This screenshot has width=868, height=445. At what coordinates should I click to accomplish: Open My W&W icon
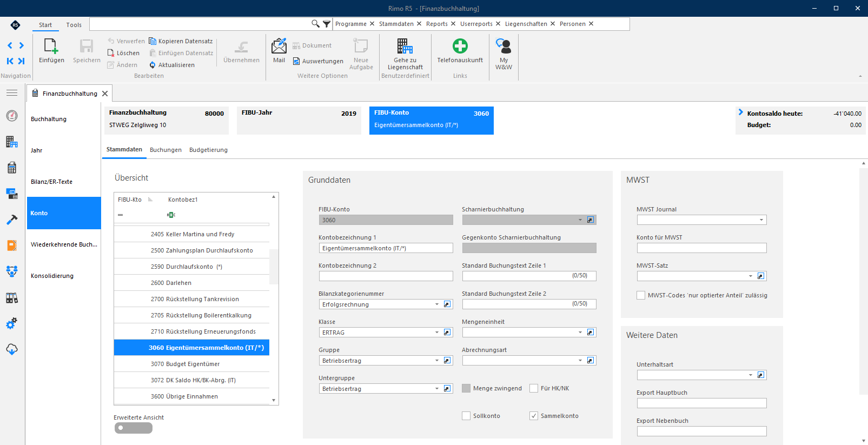click(x=503, y=46)
